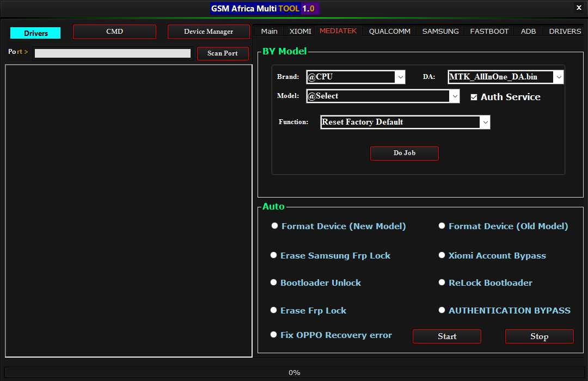Expand the Brand @CPU dropdown

click(401, 77)
